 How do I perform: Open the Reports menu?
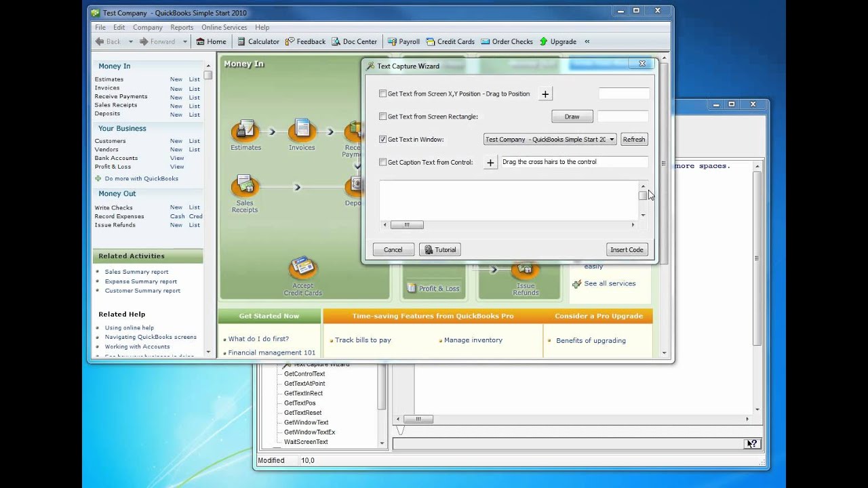182,27
